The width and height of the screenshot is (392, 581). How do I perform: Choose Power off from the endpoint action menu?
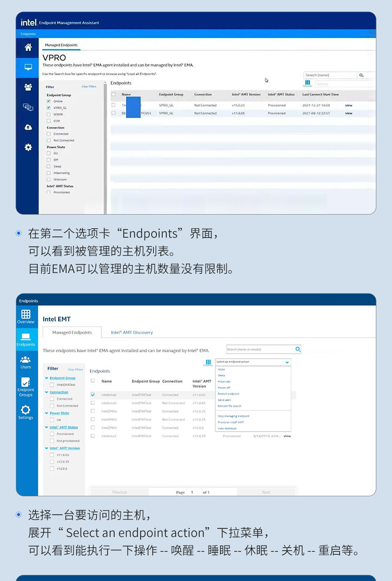[x=224, y=387]
